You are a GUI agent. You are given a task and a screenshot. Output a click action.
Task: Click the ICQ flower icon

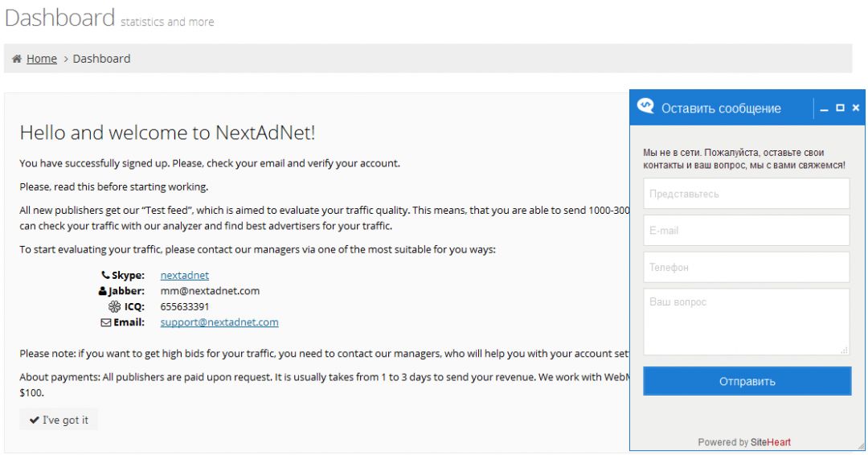click(114, 306)
